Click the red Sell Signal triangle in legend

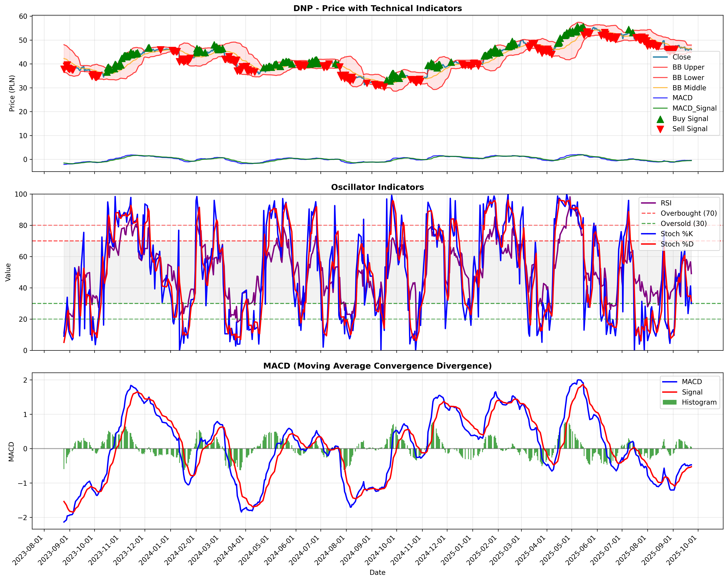[x=660, y=129]
